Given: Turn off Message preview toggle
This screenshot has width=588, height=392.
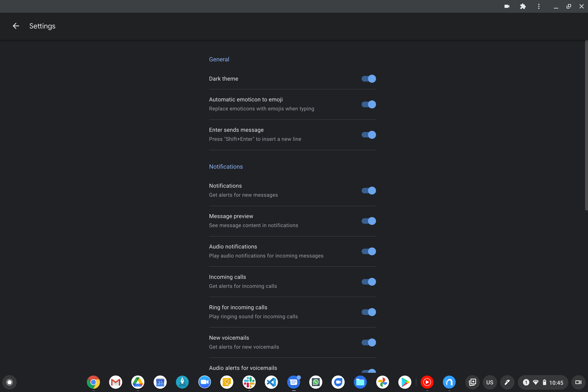Looking at the screenshot, I should [369, 221].
